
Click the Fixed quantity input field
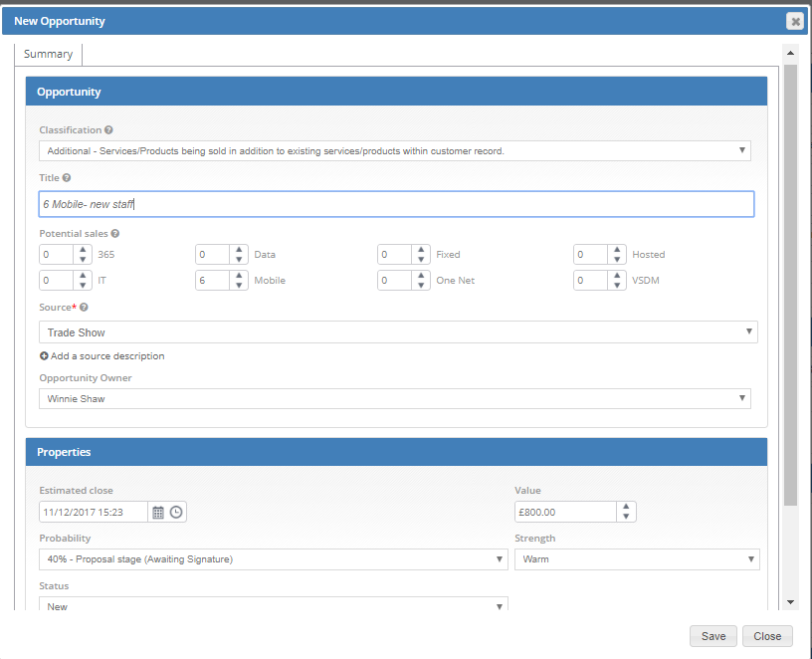tap(395, 255)
